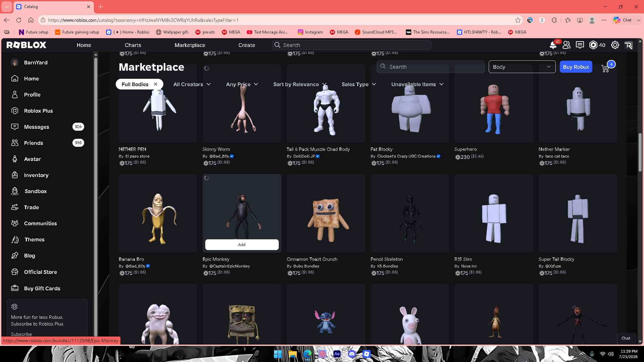Image resolution: width=644 pixels, height=362 pixels.
Task: Open the friends icon in the top bar
Action: point(567,45)
